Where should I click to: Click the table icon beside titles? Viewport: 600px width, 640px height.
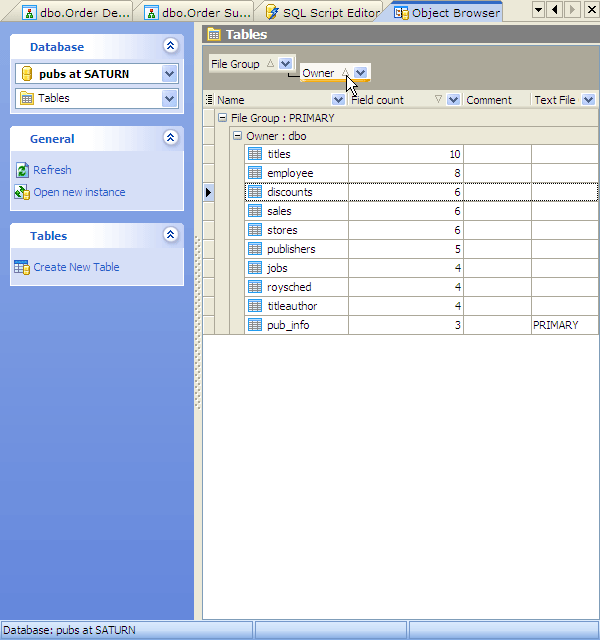coord(255,154)
